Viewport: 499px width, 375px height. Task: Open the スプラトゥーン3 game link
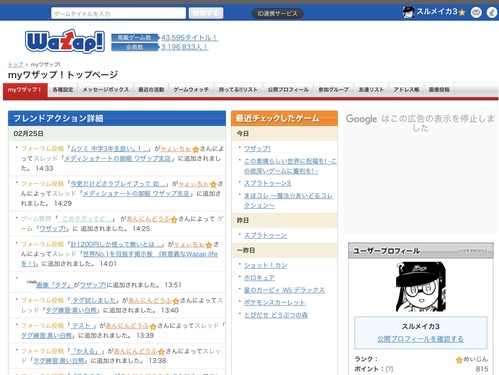[267, 183]
